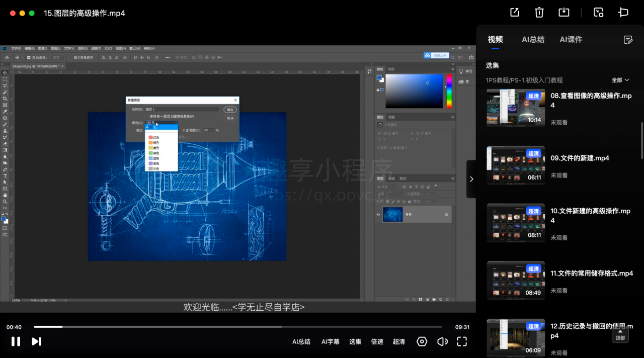
Task: Click the add layer mask icon
Action: 421,299
